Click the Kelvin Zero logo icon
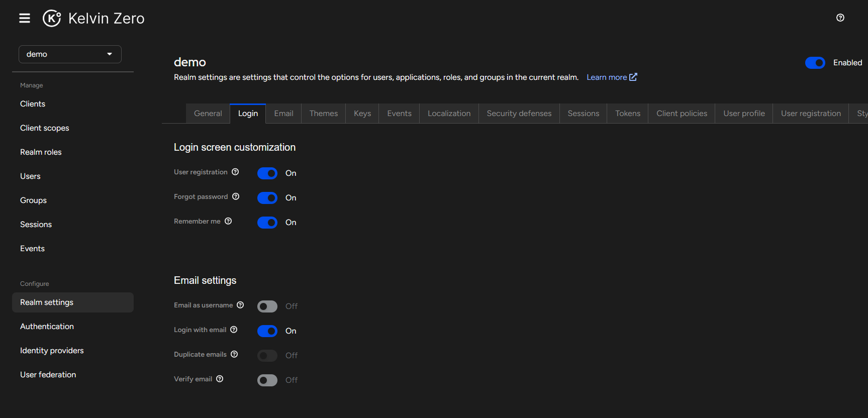868x418 pixels. tap(52, 19)
